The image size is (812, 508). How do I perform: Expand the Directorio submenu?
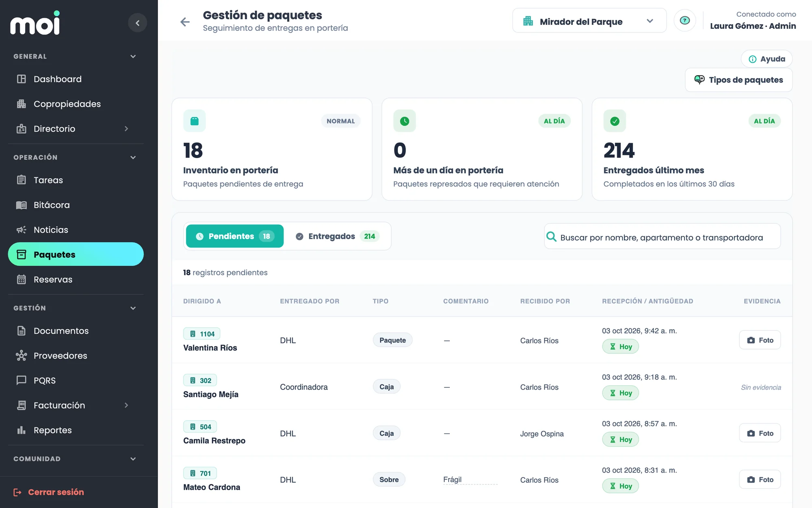click(126, 129)
